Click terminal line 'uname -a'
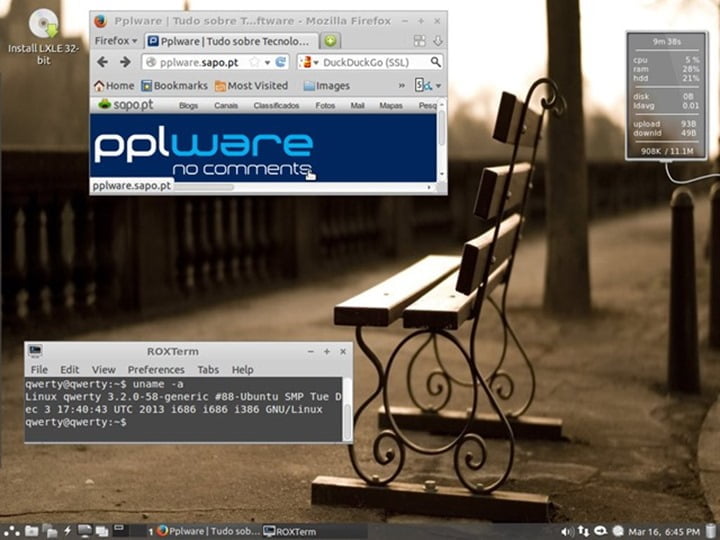 click(x=158, y=384)
